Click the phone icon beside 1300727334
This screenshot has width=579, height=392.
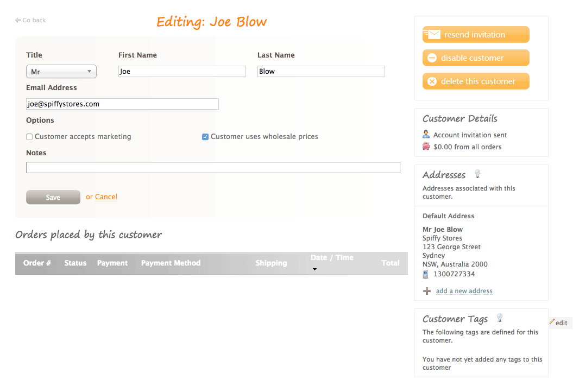coord(426,274)
